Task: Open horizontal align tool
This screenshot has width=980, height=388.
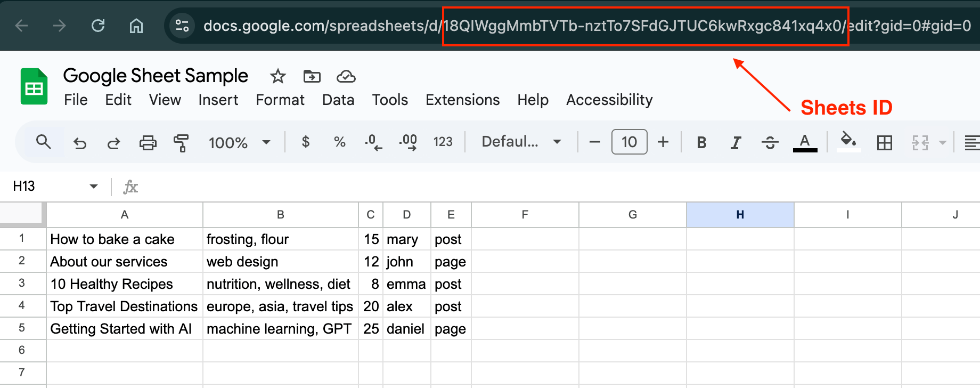Action: (972, 142)
